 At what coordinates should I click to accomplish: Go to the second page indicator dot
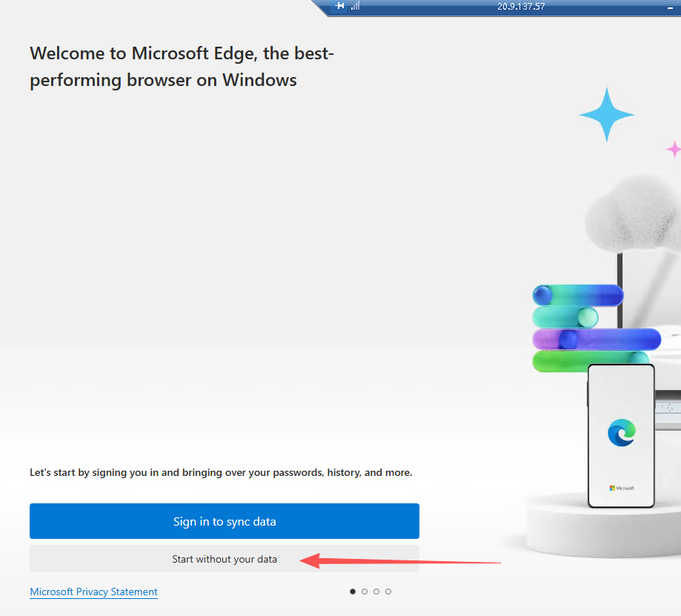click(x=365, y=592)
